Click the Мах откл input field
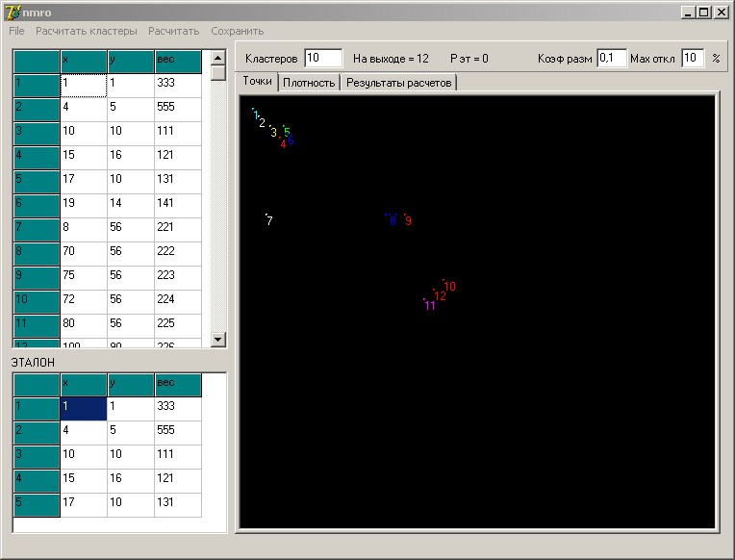The width and height of the screenshot is (735, 560). coord(693,58)
